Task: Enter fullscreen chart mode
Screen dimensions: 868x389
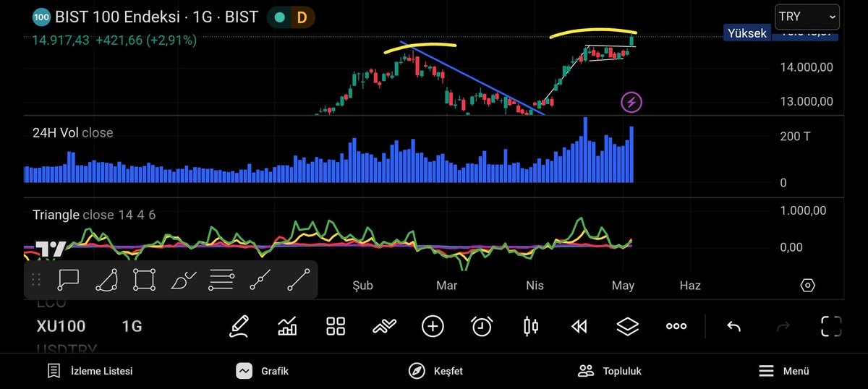Action: click(x=831, y=326)
